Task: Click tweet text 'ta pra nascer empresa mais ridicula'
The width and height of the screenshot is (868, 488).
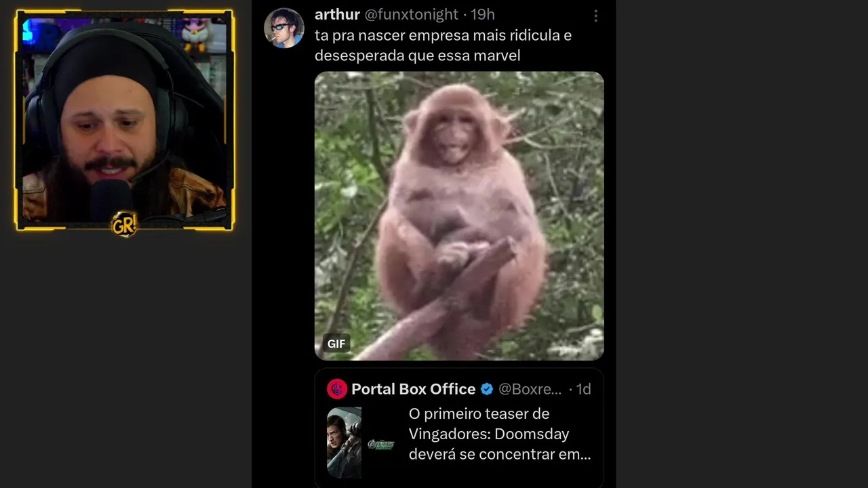Action: click(443, 45)
